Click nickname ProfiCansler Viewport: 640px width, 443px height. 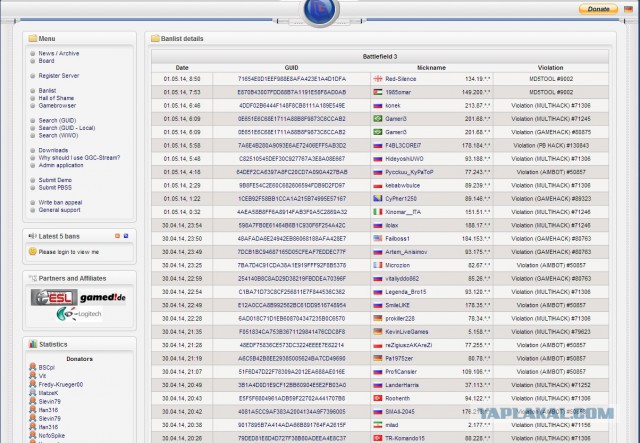click(x=401, y=372)
